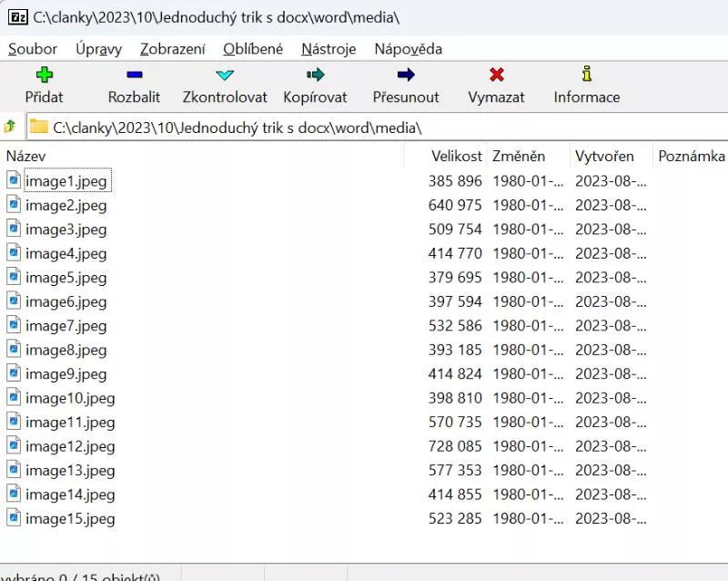This screenshot has width=728, height=581.
Task: Click the red X Vymazat icon
Action: pyautogui.click(x=496, y=76)
